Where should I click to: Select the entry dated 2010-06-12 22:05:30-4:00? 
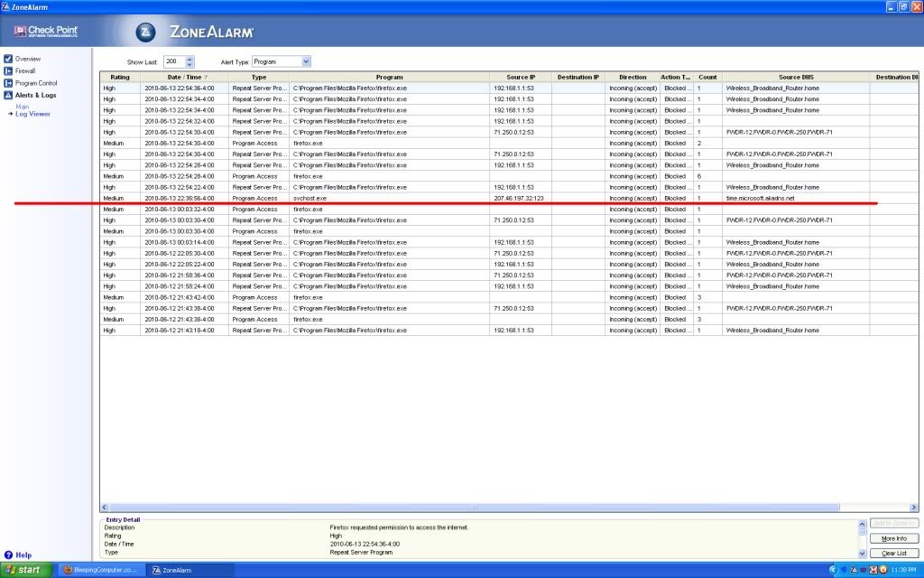click(x=509, y=253)
